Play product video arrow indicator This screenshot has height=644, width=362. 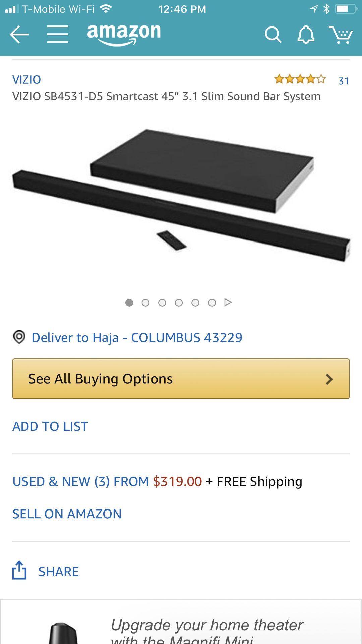tap(228, 302)
